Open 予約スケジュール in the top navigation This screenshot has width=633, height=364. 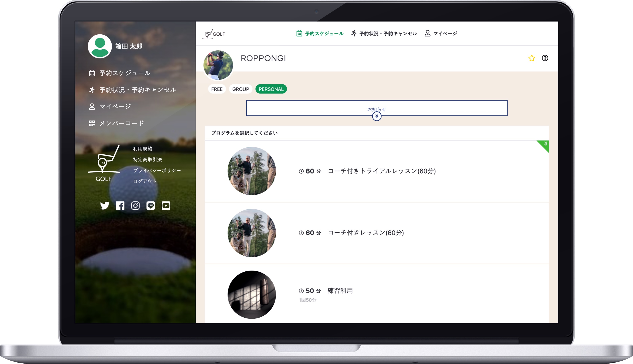[320, 34]
